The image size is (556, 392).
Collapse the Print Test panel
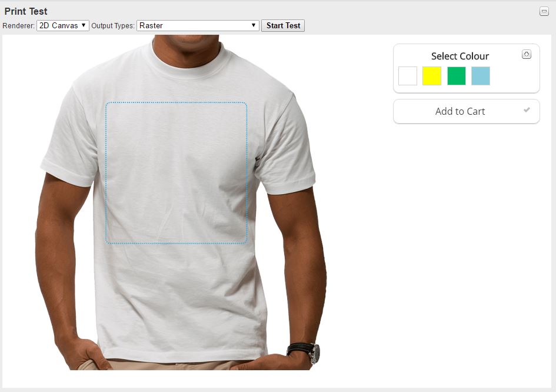[544, 11]
